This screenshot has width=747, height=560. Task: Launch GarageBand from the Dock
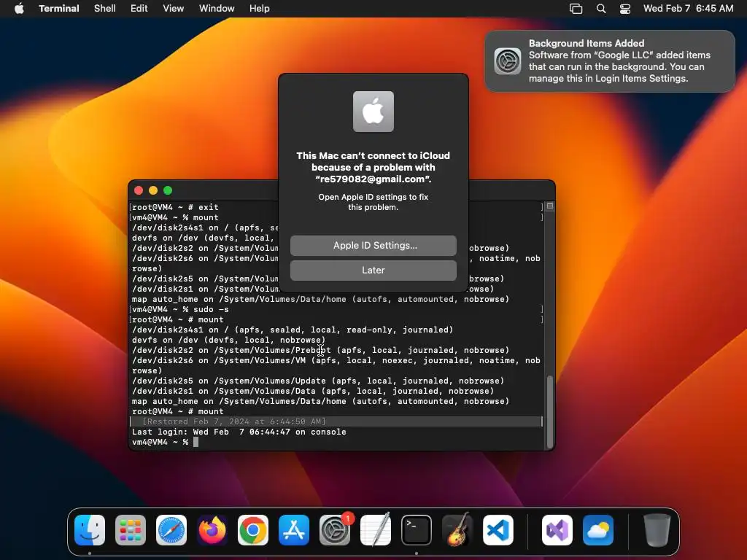tap(457, 530)
